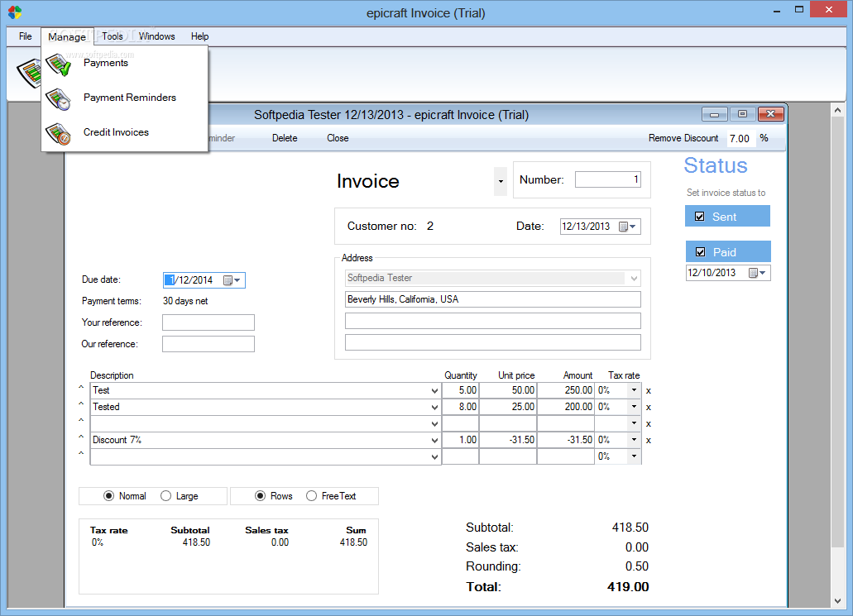
Task: Expand description dropdown for Test row
Action: (434, 391)
